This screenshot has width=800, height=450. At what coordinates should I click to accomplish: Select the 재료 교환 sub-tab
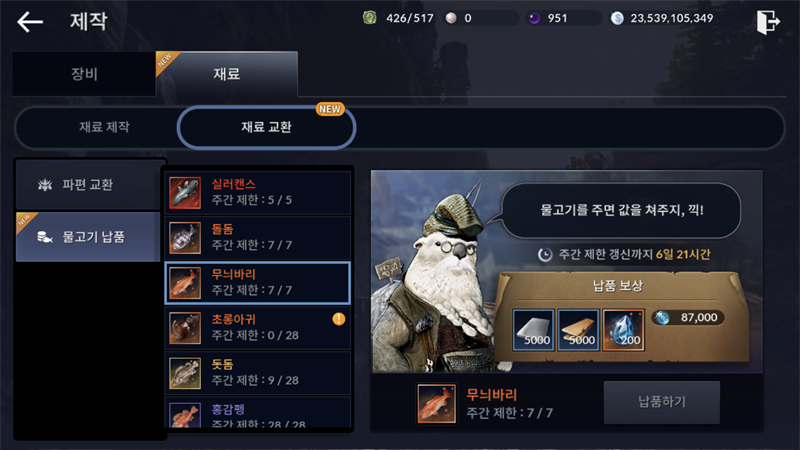click(266, 127)
